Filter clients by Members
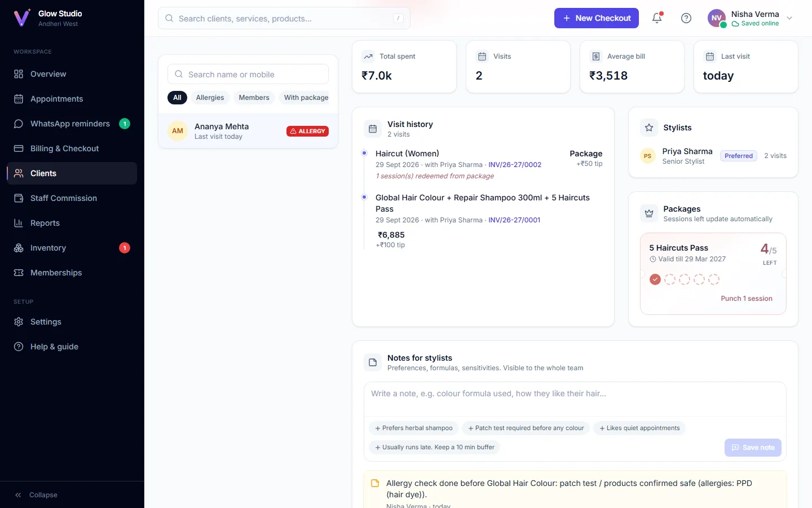This screenshot has height=508, width=812. tap(254, 98)
